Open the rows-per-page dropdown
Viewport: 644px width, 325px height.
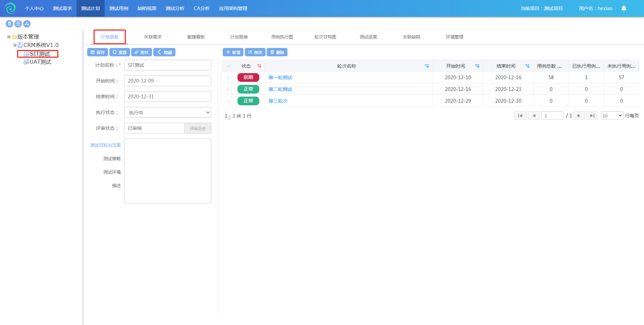pyautogui.click(x=612, y=116)
